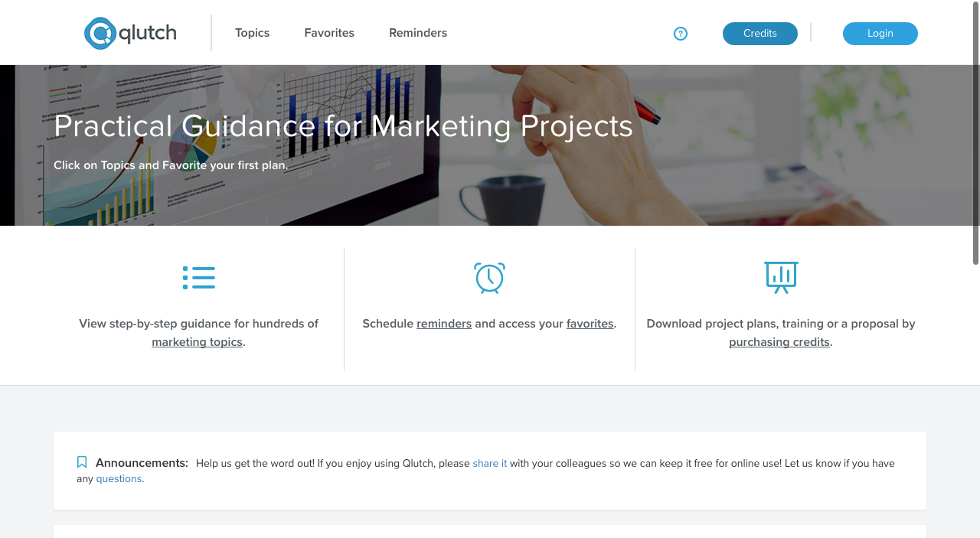980x538 pixels.
Task: Click the 'Click on Topics and Favorite' subtitle
Action: tap(171, 165)
